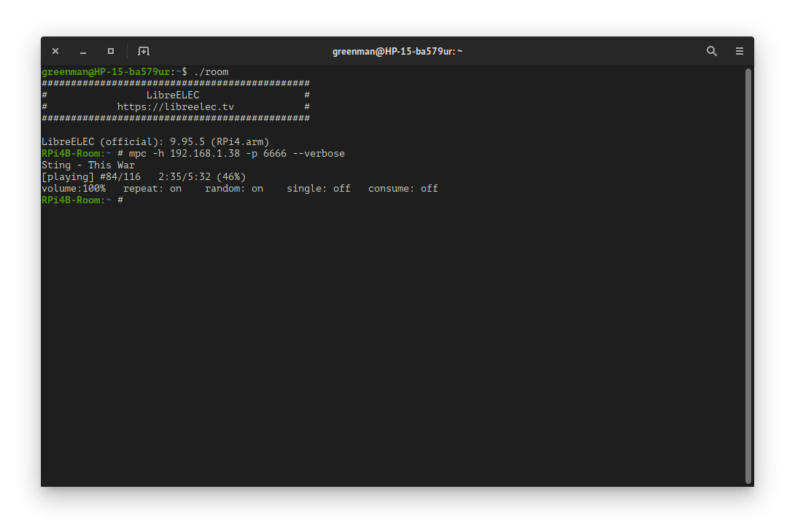The image size is (795, 532).
Task: Click the [playing] status text
Action: click(x=68, y=177)
